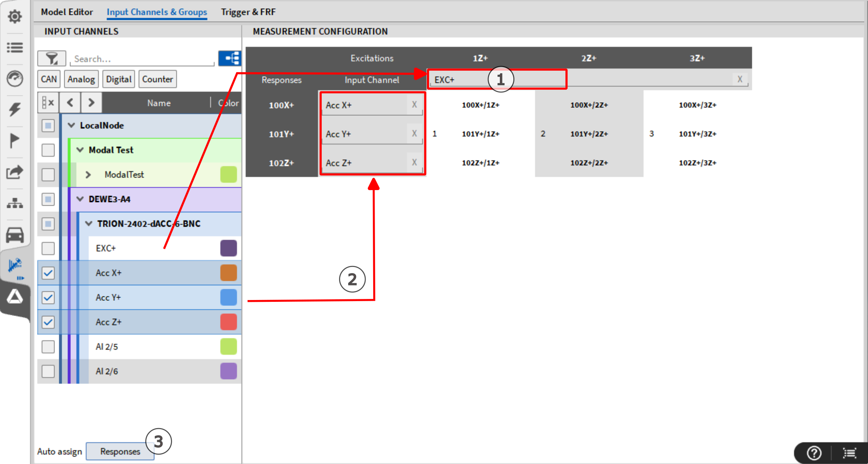Click the triangle logo sidebar icon

click(15, 297)
